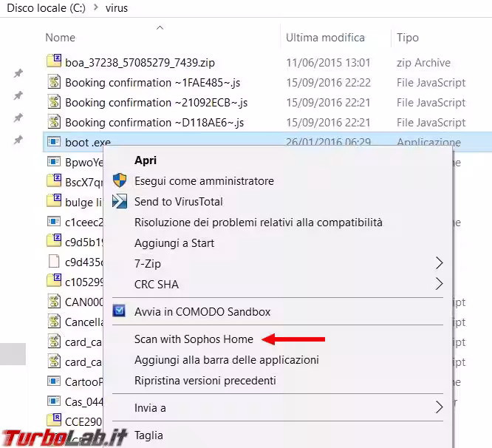Viewport: 492px width, 448px height.
Task: Select Booking confirmation ~D118AE6~.js file row
Action: pyautogui.click(x=154, y=122)
